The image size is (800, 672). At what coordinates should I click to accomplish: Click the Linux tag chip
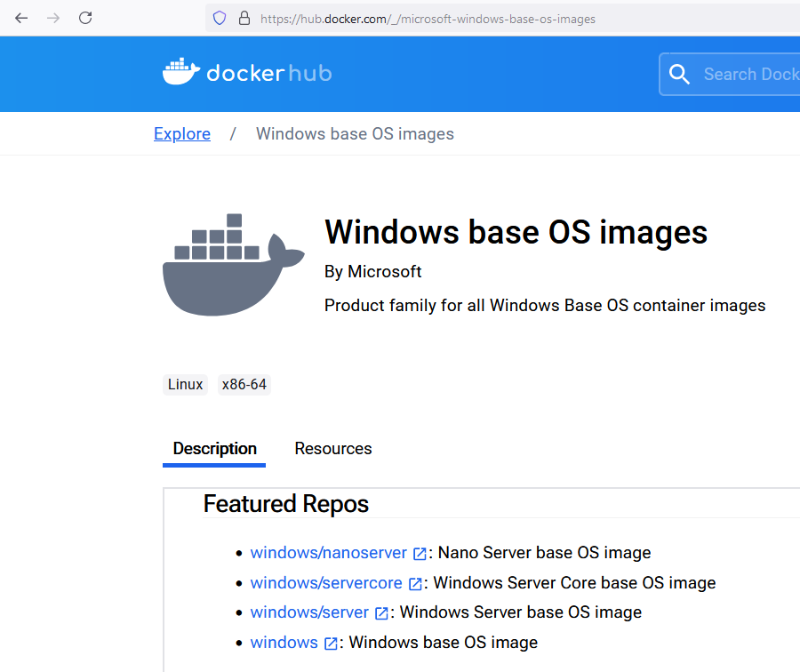(x=185, y=384)
